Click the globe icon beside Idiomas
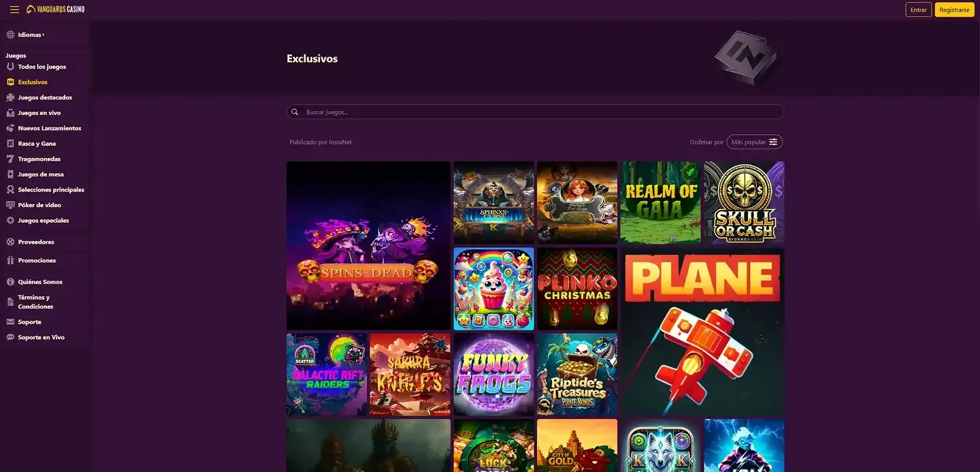 [10, 35]
